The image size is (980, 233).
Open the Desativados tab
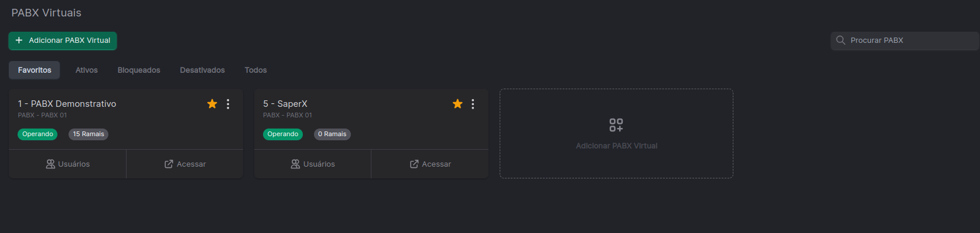pos(202,70)
